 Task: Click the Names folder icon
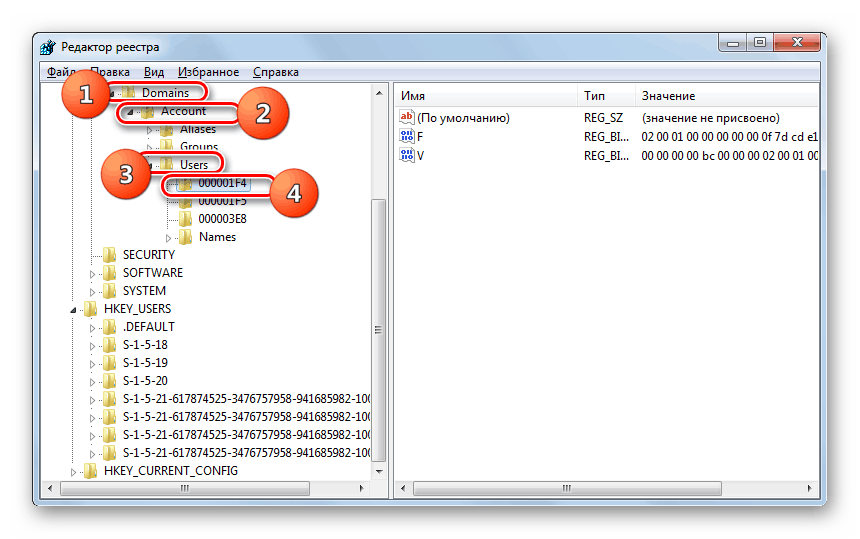pyautogui.click(x=186, y=237)
